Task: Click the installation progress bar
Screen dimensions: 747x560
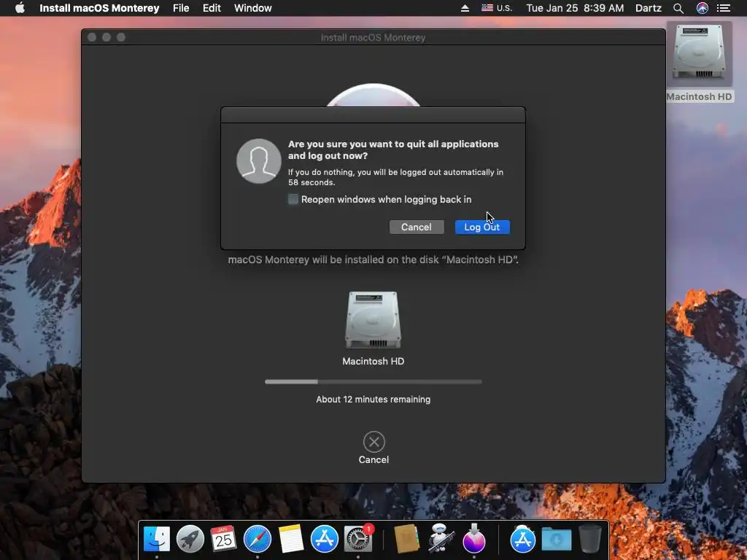Action: tap(373, 381)
